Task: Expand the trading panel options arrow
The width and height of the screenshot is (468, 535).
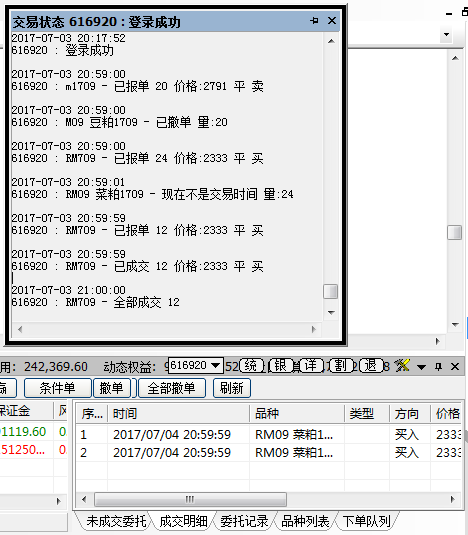Action: (422, 367)
